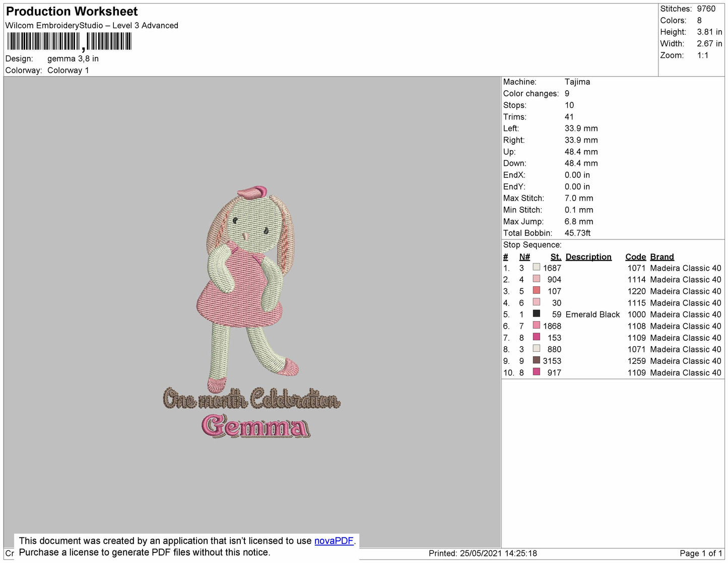Pick cream swatch for stop 8
The image size is (728, 563).
click(537, 348)
